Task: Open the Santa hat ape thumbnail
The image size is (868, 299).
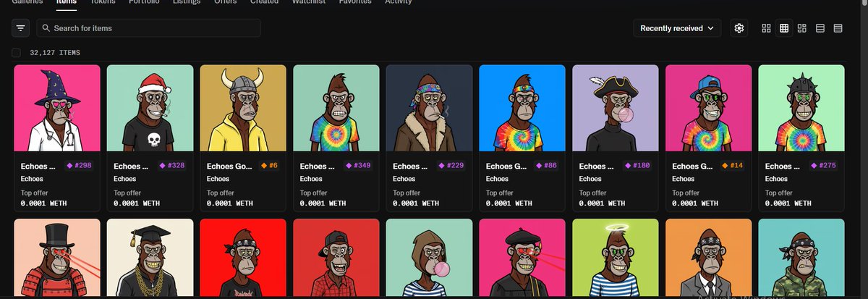Action: coord(150,108)
